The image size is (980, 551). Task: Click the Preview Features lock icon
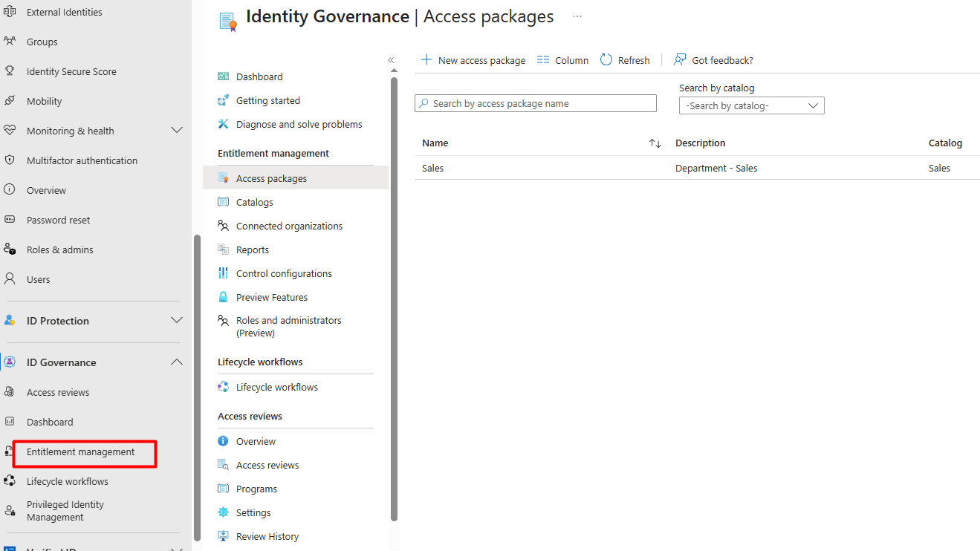[x=223, y=297]
